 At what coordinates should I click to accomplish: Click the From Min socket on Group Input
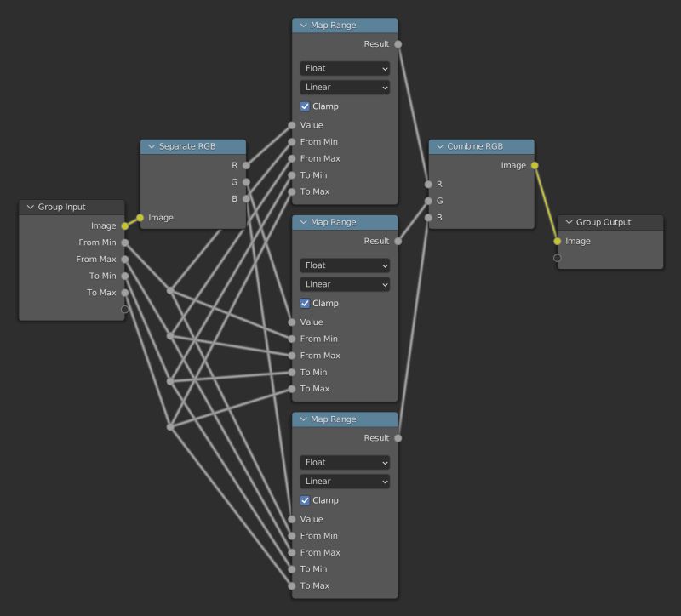tap(124, 242)
